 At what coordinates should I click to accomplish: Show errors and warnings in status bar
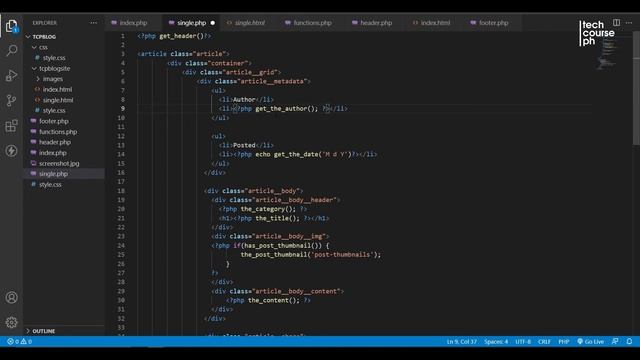click(19, 342)
